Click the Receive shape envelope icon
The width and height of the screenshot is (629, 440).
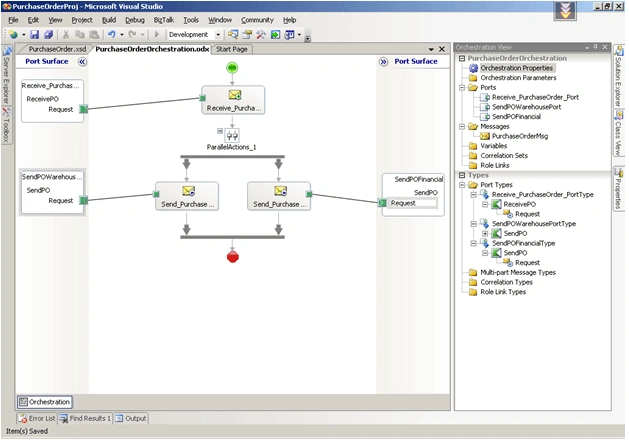(235, 95)
